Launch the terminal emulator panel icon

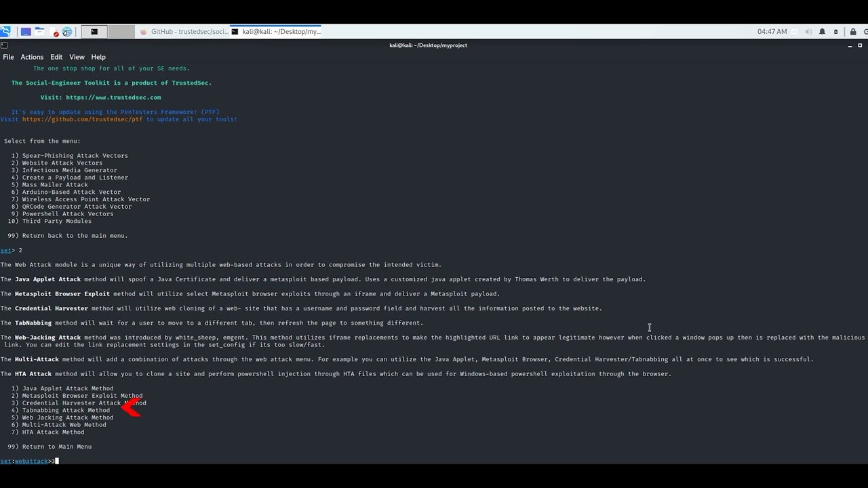click(x=94, y=32)
